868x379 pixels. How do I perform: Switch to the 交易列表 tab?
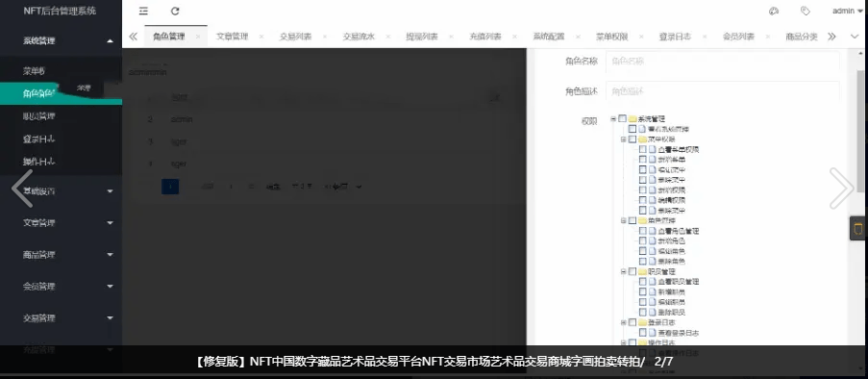point(295,37)
